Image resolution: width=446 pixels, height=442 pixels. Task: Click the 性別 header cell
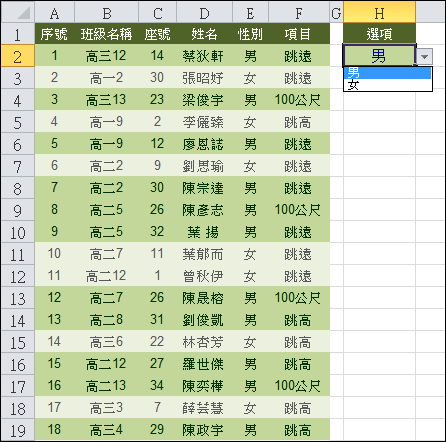point(250,34)
